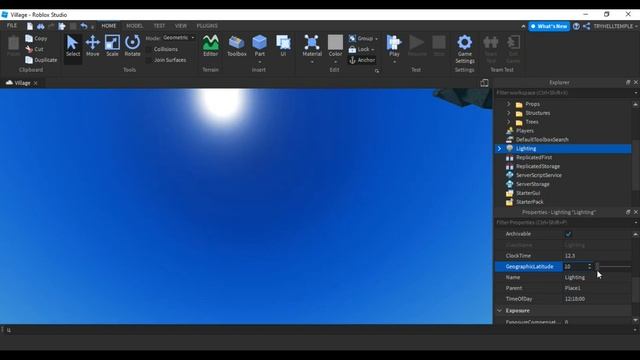Click the ClockTime value field
This screenshot has width=640, height=360.
pos(597,256)
